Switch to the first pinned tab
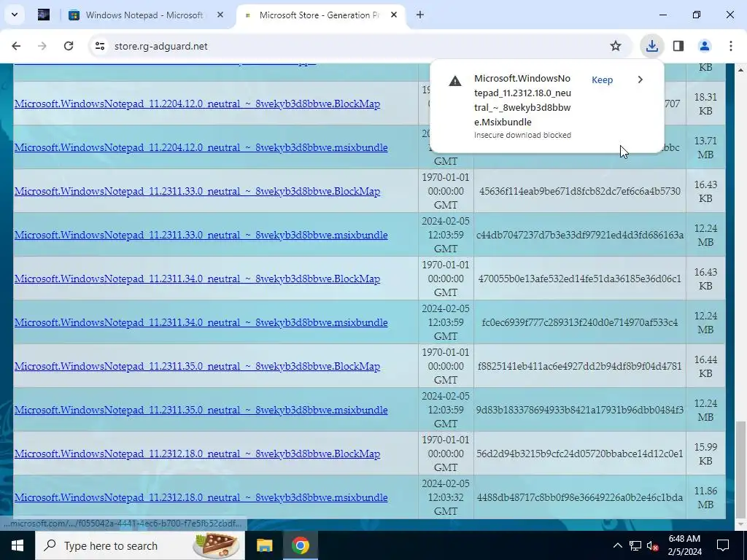The width and height of the screenshot is (747, 560). point(44,15)
